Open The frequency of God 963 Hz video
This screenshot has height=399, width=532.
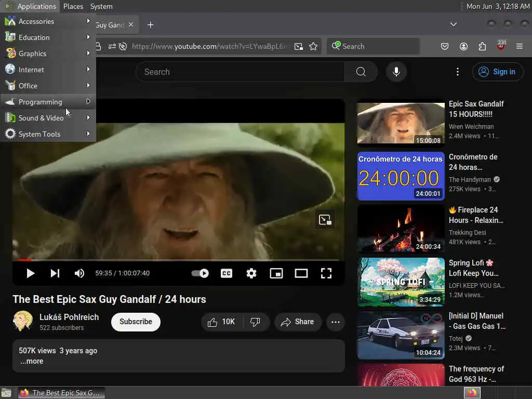coord(476,374)
